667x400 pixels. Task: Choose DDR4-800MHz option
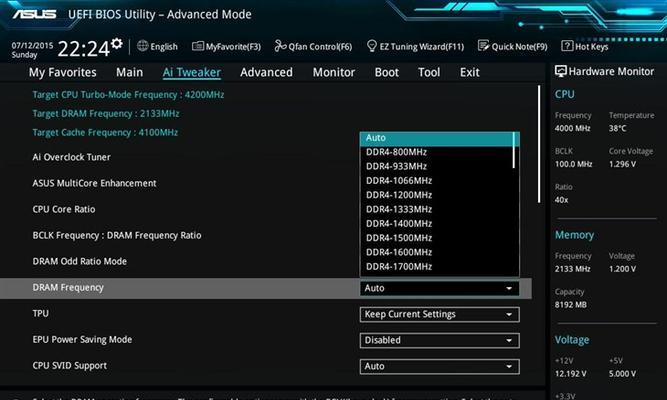pos(436,152)
